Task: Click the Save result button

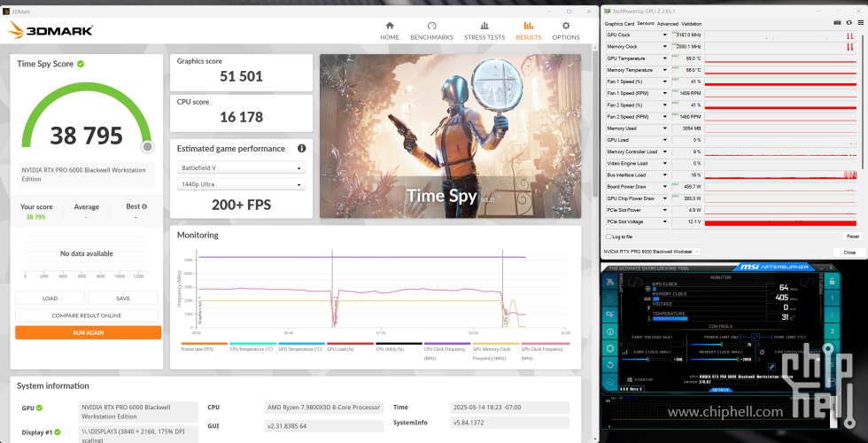Action: 123,298
